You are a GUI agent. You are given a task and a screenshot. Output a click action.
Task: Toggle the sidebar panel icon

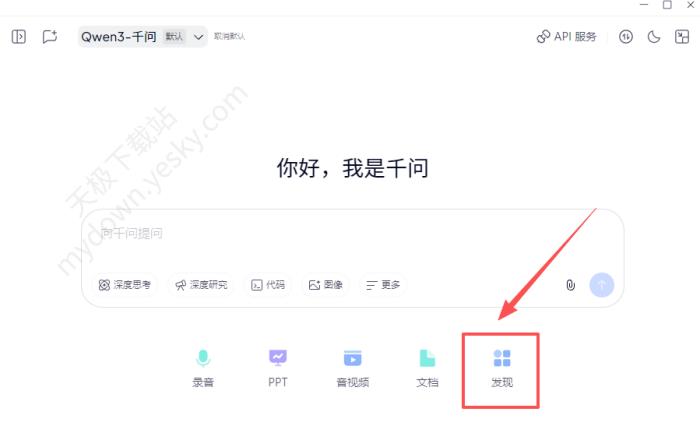[18, 37]
